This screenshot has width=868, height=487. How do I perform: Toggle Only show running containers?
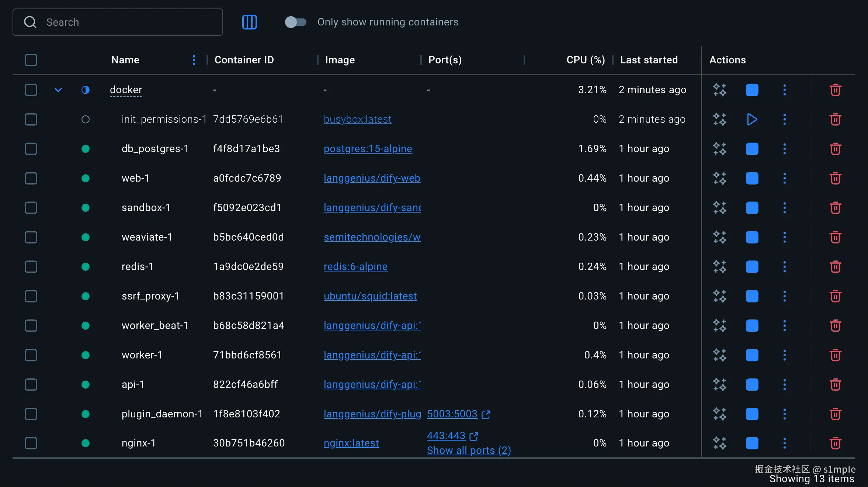click(295, 22)
